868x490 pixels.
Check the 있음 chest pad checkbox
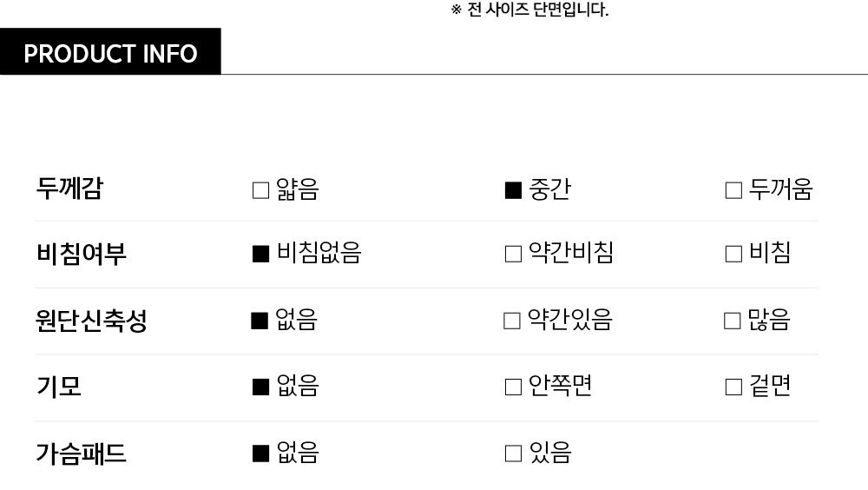(x=513, y=453)
